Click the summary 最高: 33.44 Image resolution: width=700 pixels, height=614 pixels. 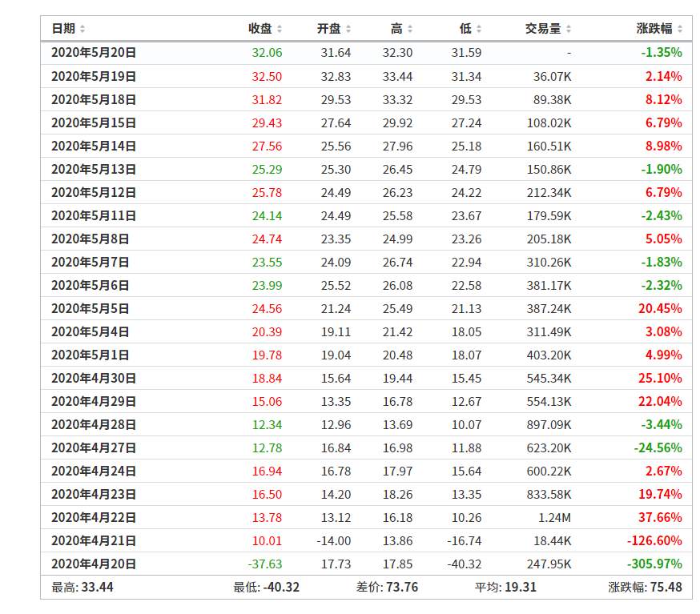coord(82,588)
